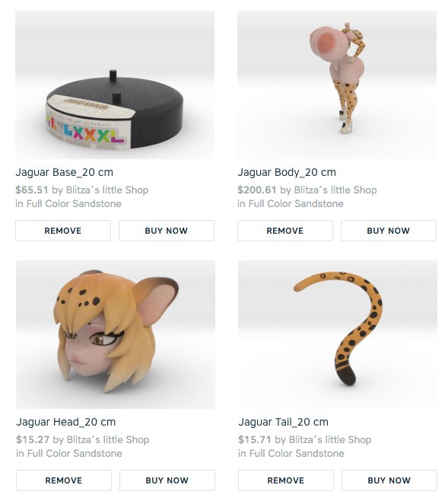Visit Blitza's little Shop under Jaguar Body
This screenshot has height=504, width=448.
[x=335, y=190]
